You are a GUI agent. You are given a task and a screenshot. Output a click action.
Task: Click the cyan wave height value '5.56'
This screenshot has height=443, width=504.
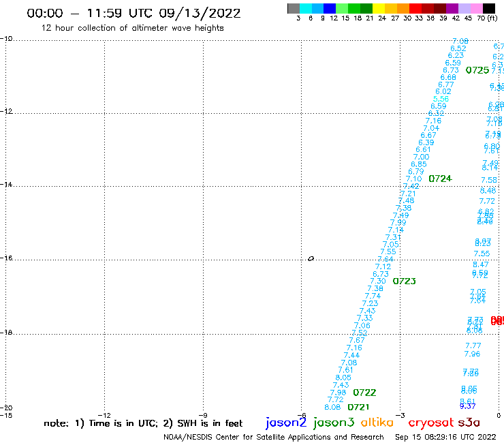pyautogui.click(x=441, y=99)
